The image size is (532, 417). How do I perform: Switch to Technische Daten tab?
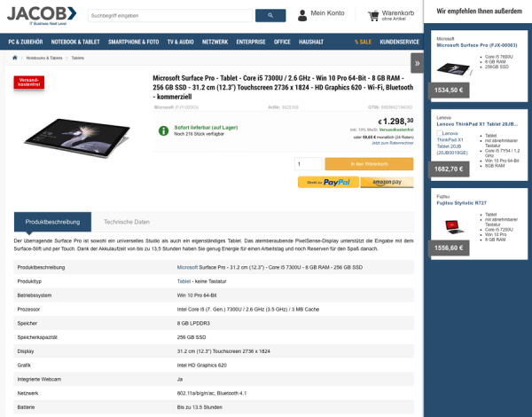pyautogui.click(x=127, y=222)
